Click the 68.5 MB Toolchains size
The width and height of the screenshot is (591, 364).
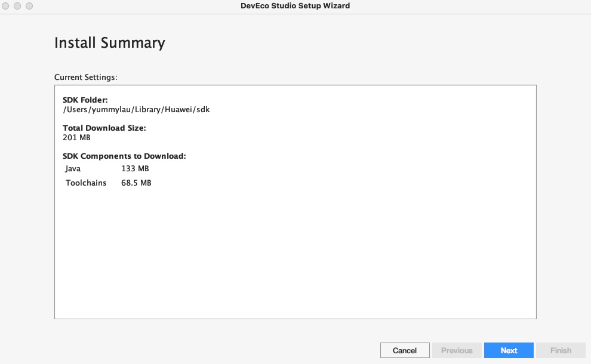coord(136,183)
